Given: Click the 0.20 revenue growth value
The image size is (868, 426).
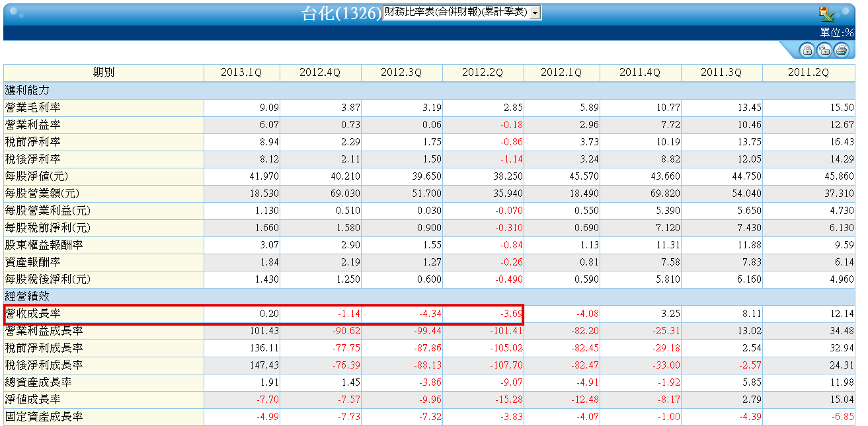Looking at the screenshot, I should 269,314.
